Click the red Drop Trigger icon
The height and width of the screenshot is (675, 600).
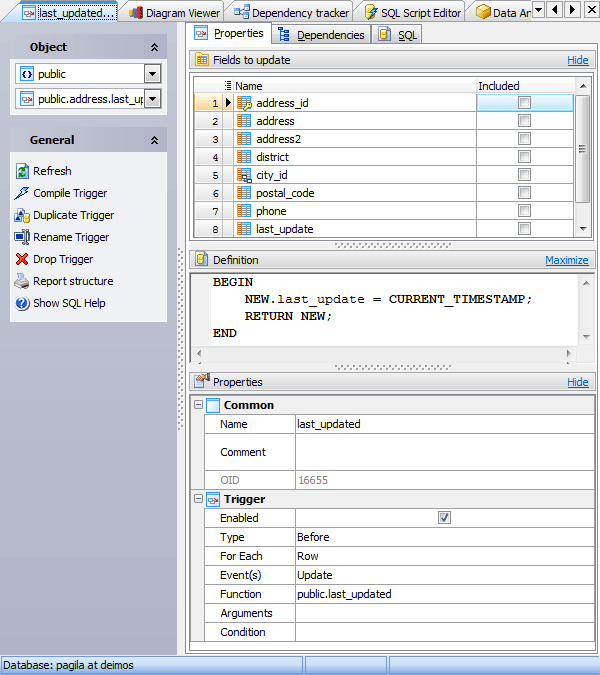(22, 259)
